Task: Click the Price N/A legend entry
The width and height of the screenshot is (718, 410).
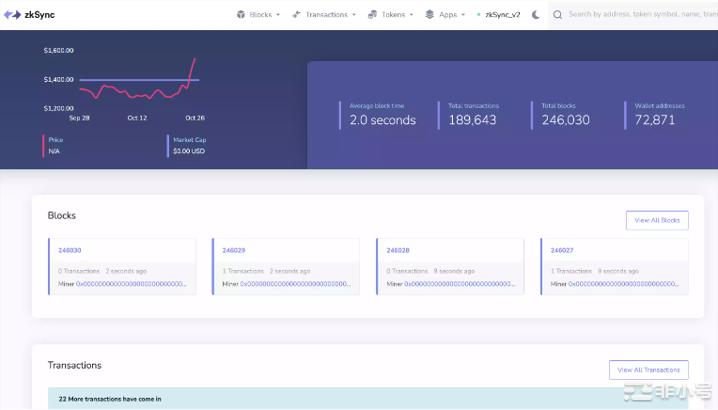Action: pos(55,145)
